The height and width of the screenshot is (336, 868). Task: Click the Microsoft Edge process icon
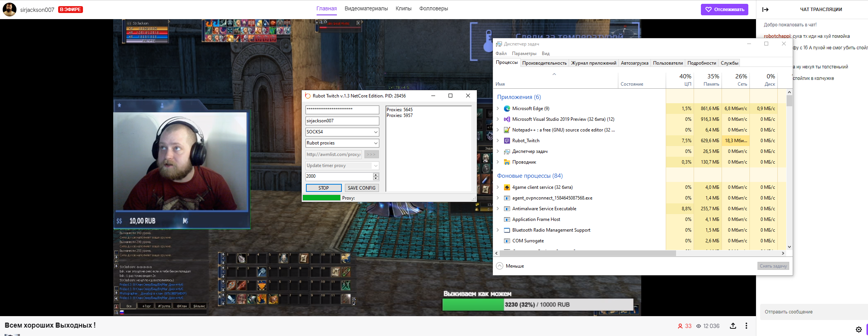coord(507,109)
